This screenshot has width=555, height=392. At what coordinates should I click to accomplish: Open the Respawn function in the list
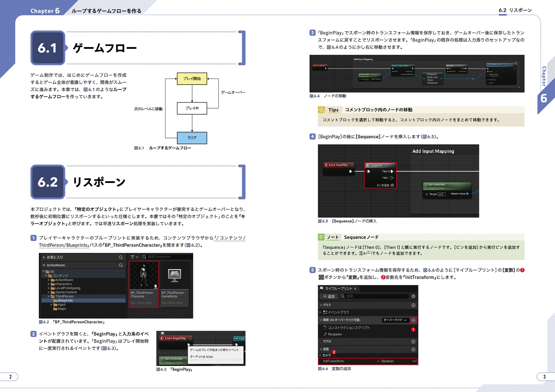pyautogui.click(x=335, y=334)
